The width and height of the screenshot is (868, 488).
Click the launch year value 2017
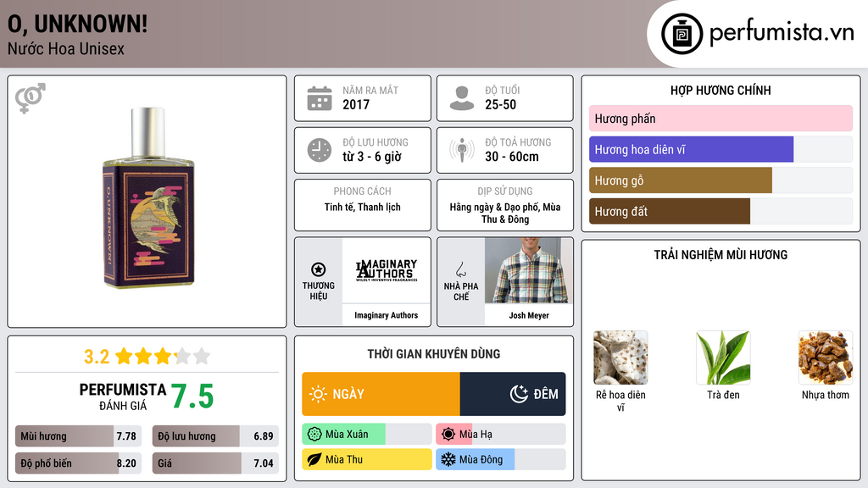coord(356,104)
